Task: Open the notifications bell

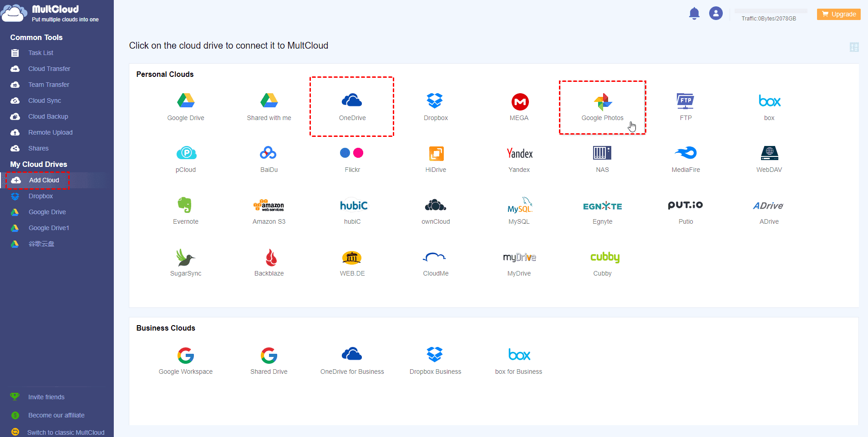Action: coord(694,14)
